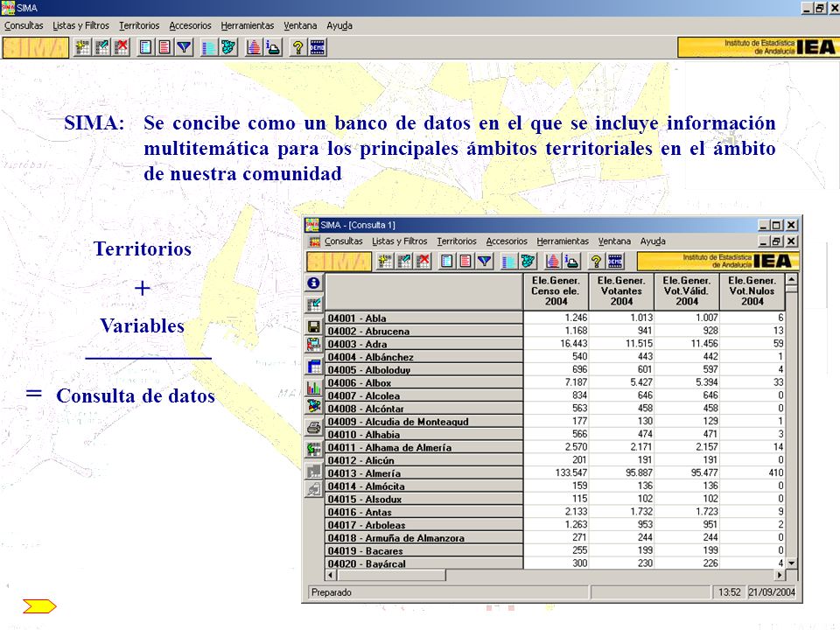Click the grid with cyan arrow icon in side toolbar
Viewport: 840px width, 630px height.
click(314, 304)
